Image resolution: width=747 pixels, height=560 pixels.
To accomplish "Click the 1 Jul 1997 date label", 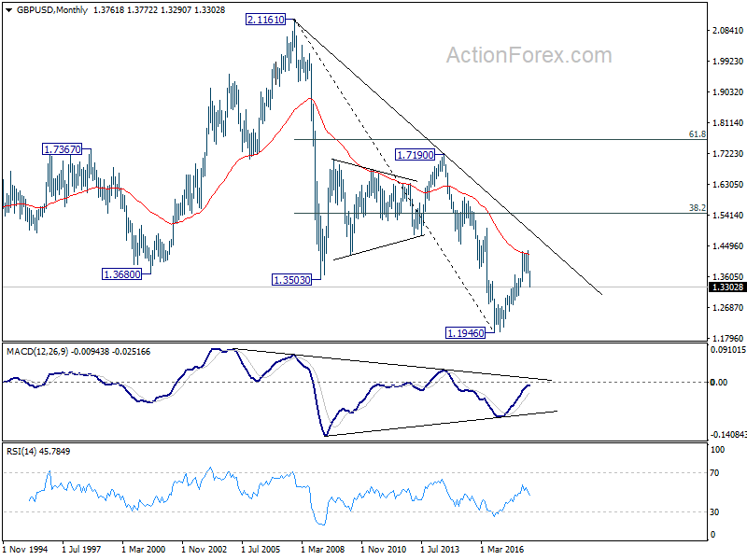I will click(81, 549).
